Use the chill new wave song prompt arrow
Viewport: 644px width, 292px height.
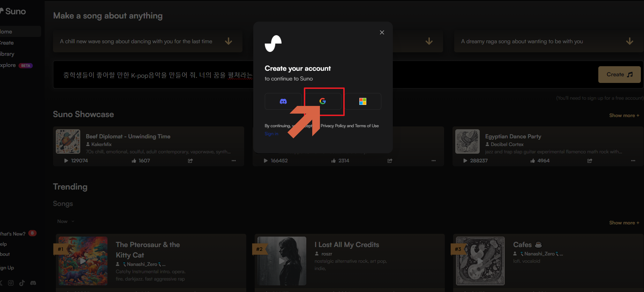point(229,41)
